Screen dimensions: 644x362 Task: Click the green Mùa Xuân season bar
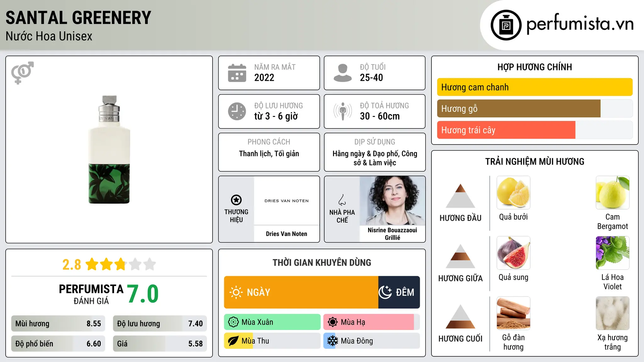click(x=272, y=322)
